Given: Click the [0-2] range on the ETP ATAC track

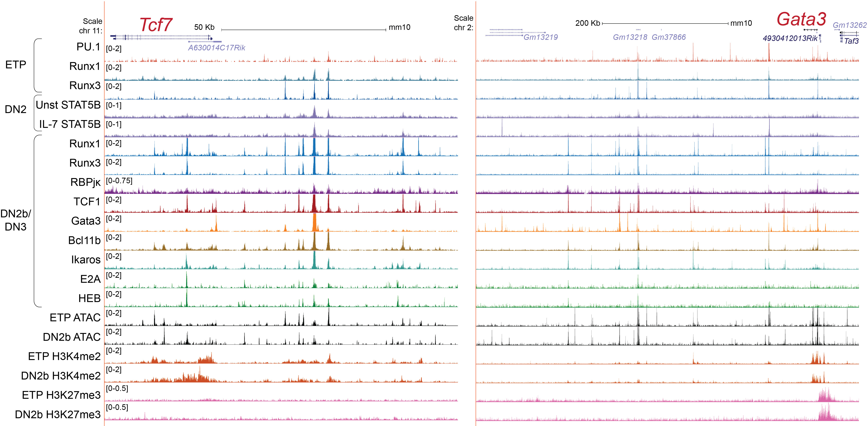Looking at the screenshot, I should [113, 313].
